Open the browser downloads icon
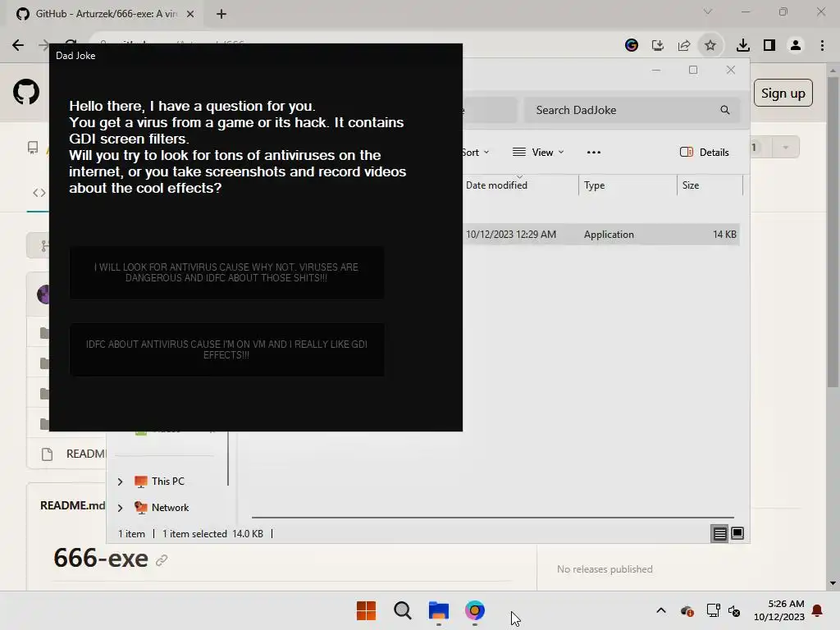The image size is (840, 630). click(x=743, y=45)
